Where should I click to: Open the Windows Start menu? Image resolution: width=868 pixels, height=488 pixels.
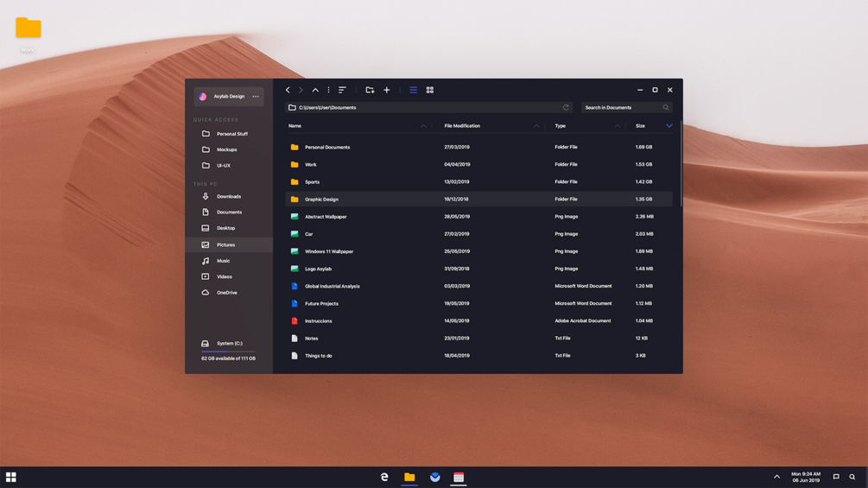click(11, 477)
